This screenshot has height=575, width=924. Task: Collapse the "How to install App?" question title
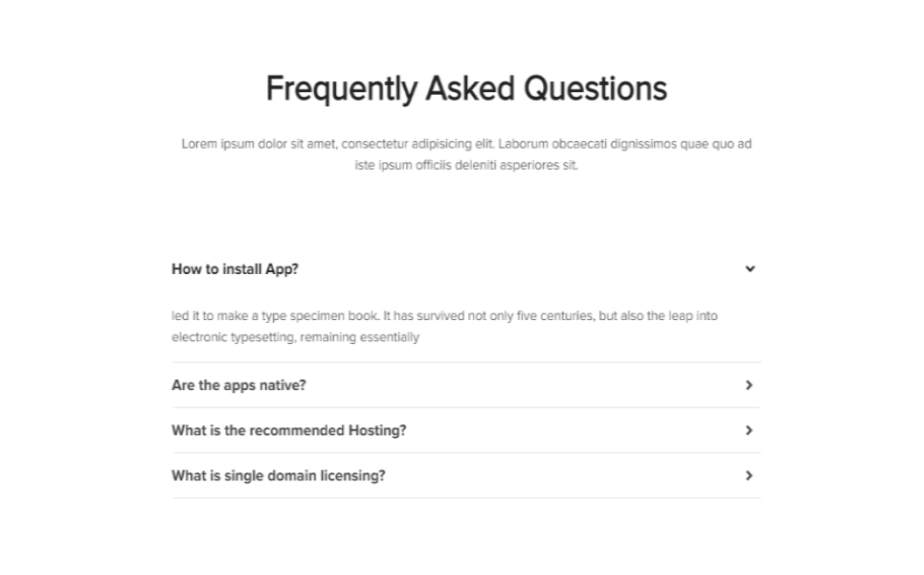235,269
